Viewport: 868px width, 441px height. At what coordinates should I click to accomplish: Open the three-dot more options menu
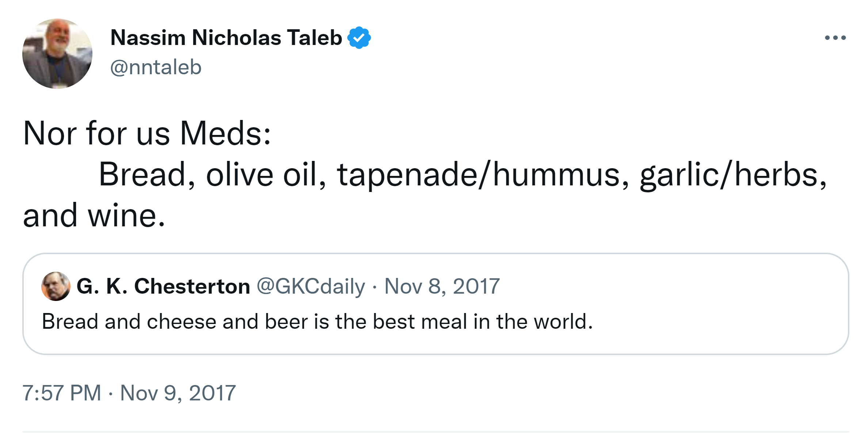click(x=835, y=38)
